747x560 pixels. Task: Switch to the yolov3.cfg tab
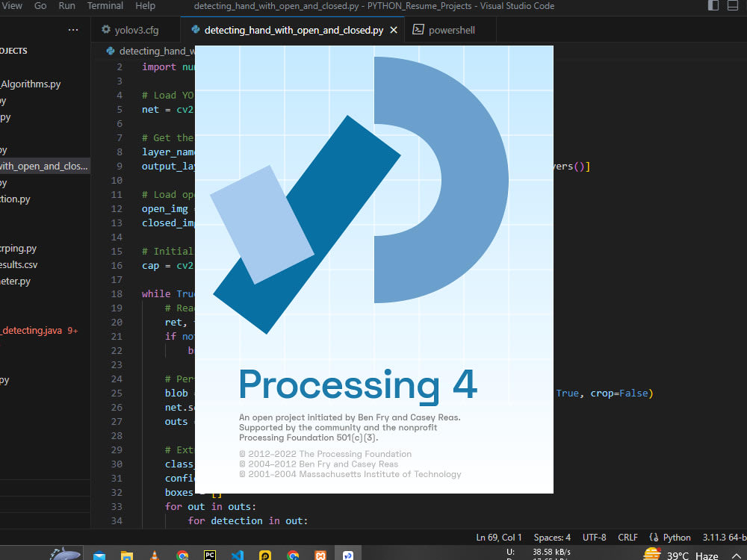136,30
